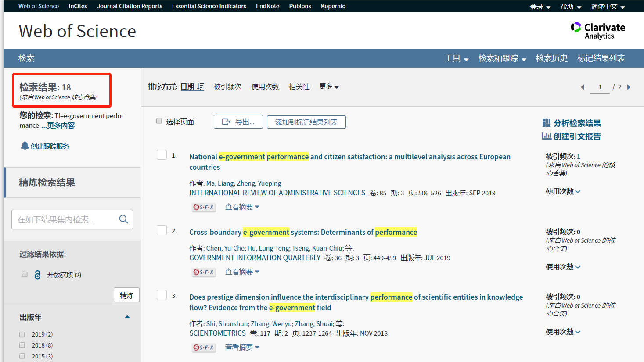Check the 开放获取 (2) filter
644x362 pixels.
(25, 274)
